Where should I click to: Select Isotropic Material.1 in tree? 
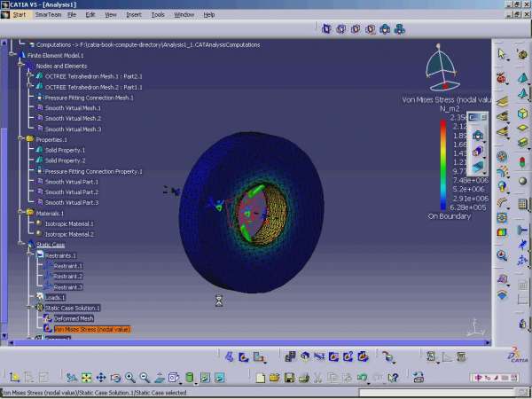pyautogui.click(x=69, y=224)
